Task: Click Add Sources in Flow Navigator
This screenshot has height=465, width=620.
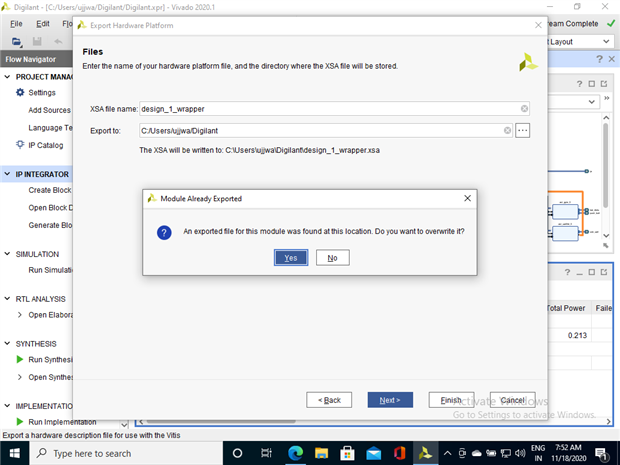Action: click(49, 110)
